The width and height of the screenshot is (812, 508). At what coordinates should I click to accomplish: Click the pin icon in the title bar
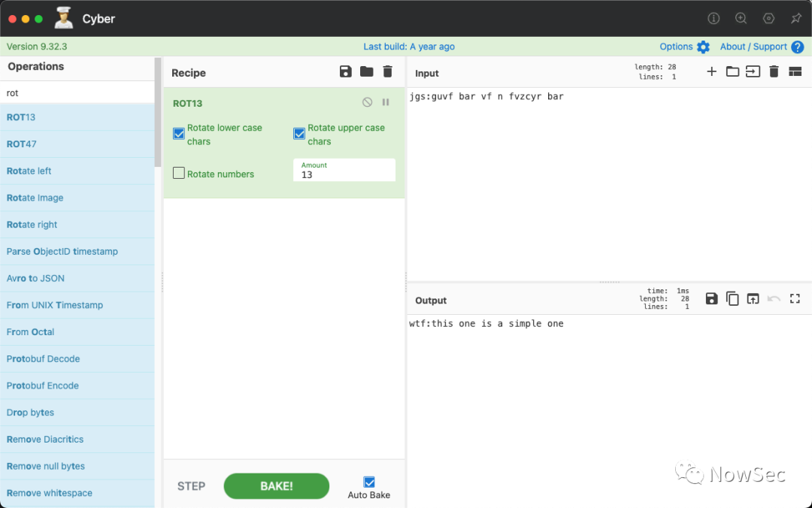pyautogui.click(x=796, y=18)
